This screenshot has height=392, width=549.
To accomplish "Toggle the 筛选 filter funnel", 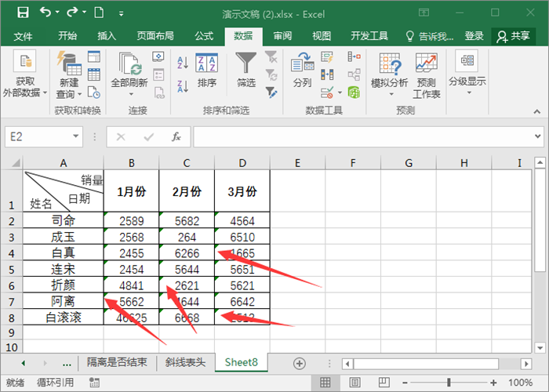I will click(245, 71).
